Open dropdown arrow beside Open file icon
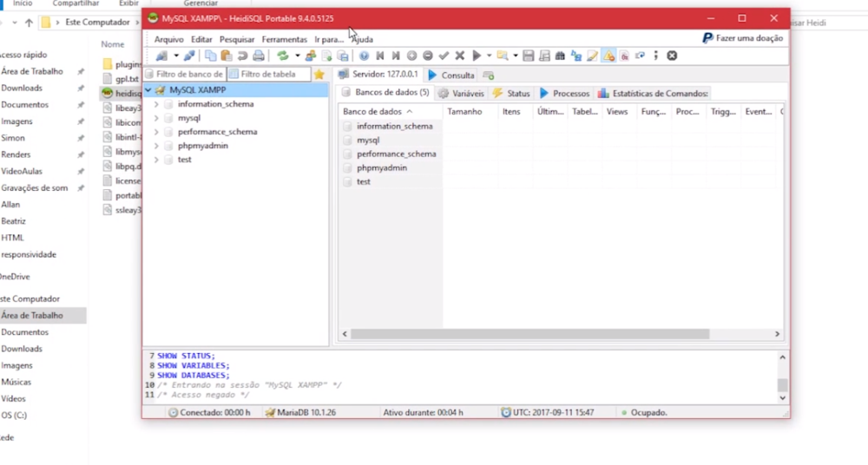This screenshot has height=465, width=868. point(516,56)
